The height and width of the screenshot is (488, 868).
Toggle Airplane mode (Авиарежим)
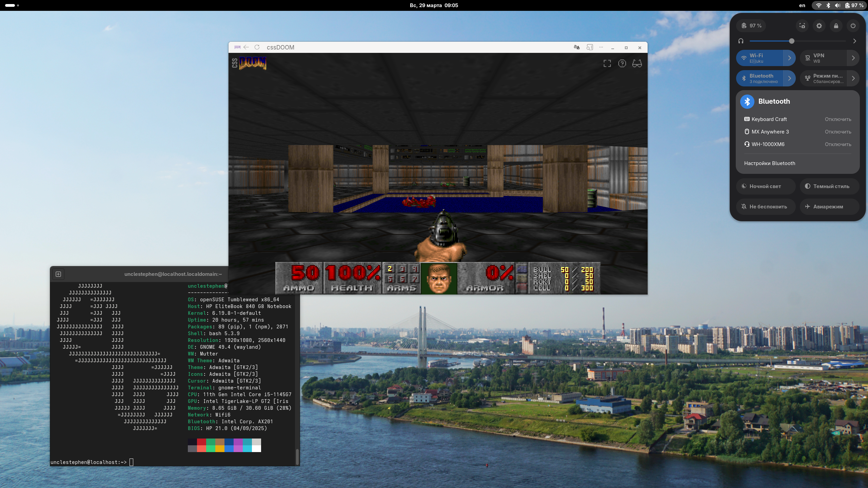pyautogui.click(x=829, y=207)
